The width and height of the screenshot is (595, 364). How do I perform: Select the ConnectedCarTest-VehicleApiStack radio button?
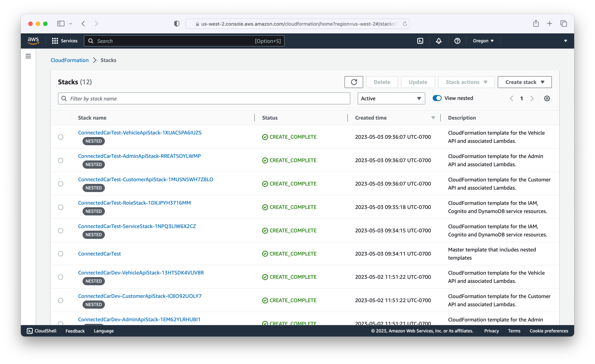coord(61,137)
